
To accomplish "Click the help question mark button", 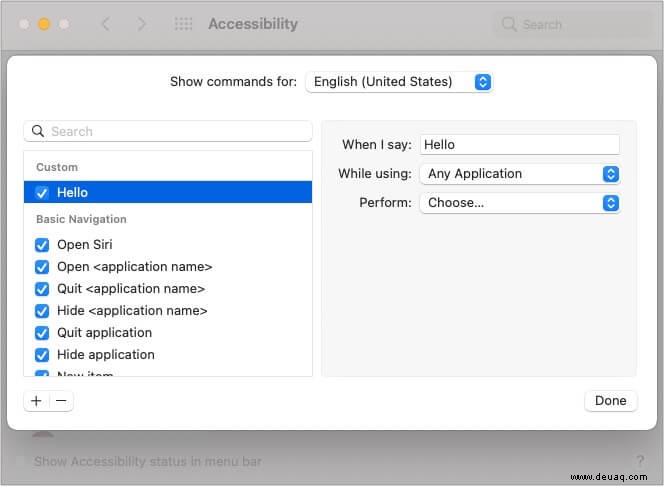I will pos(640,461).
